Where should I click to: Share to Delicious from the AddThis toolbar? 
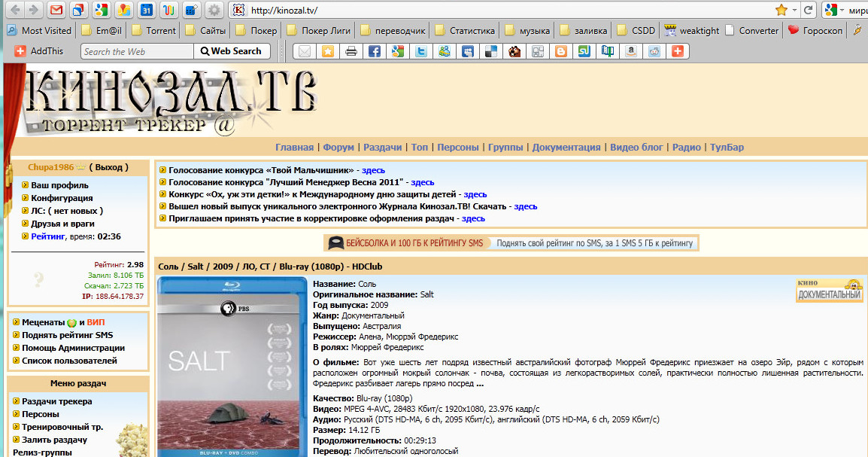491,51
